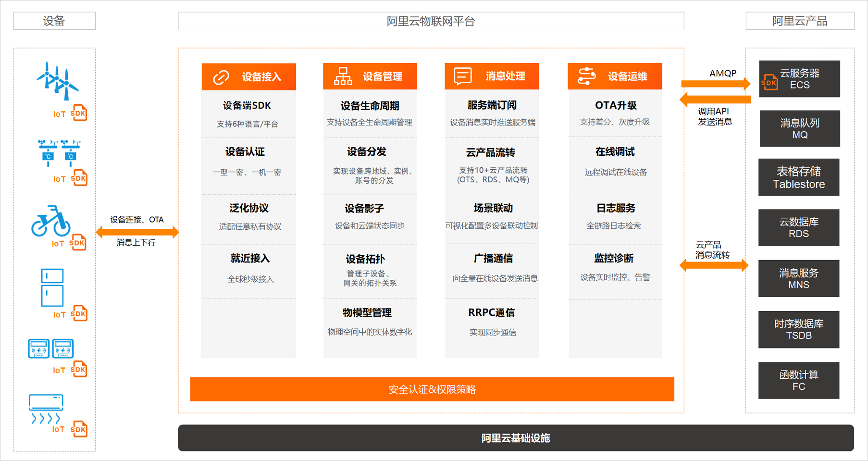
Task: Click the SDK icon under the refrigerator
Action: pos(79,313)
